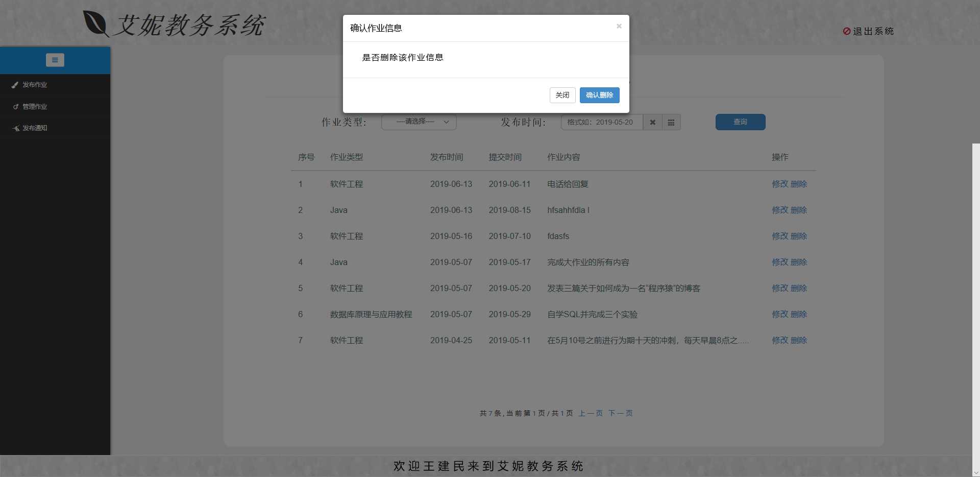
Task: Clear the date with the X icon
Action: (652, 122)
